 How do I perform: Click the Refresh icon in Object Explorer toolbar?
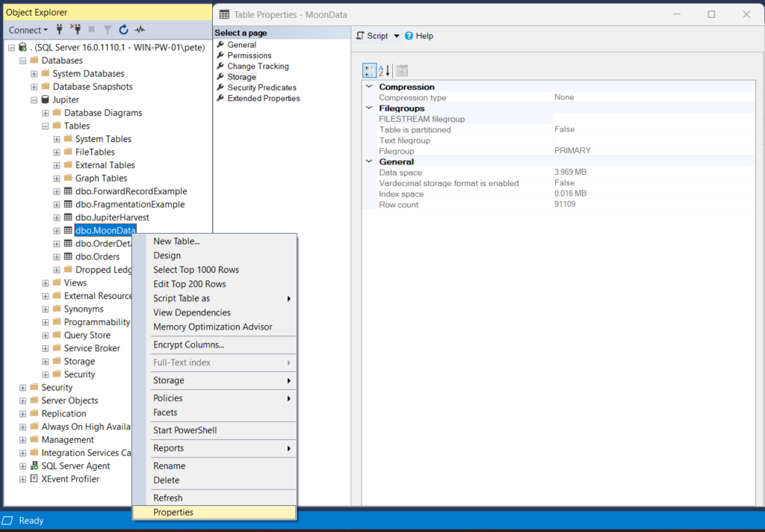pos(124,30)
